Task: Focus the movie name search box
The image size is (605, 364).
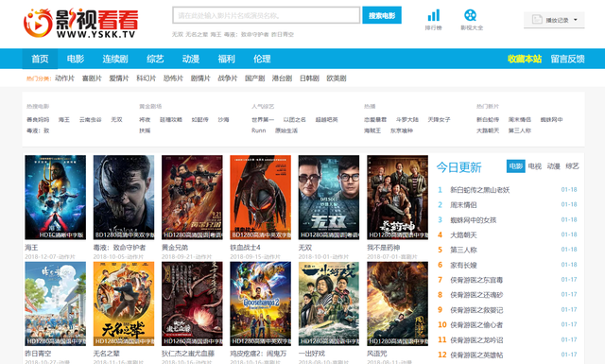Action: pyautogui.click(x=267, y=15)
